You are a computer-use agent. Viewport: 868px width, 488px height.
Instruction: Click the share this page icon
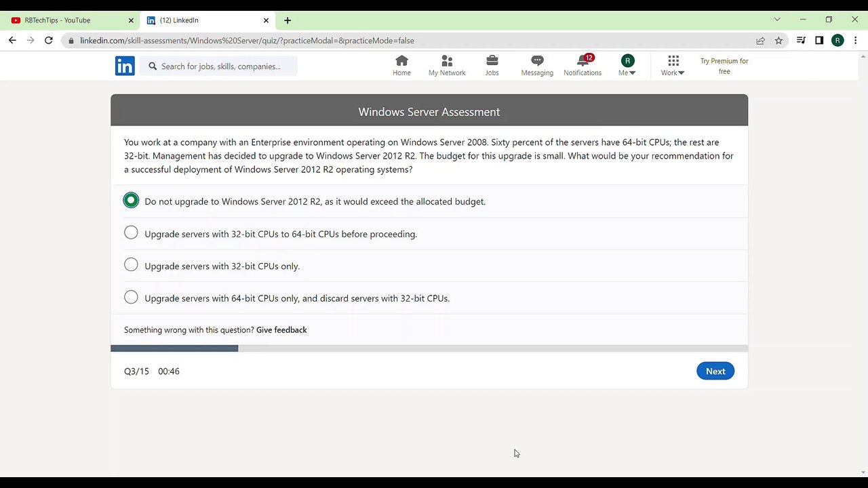coord(761,41)
